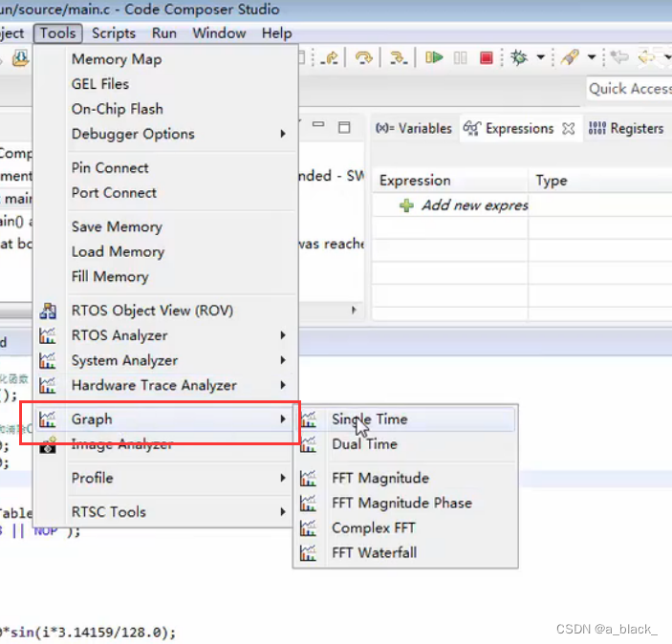Click the System Analyzer chart icon
672x644 pixels.
47,360
